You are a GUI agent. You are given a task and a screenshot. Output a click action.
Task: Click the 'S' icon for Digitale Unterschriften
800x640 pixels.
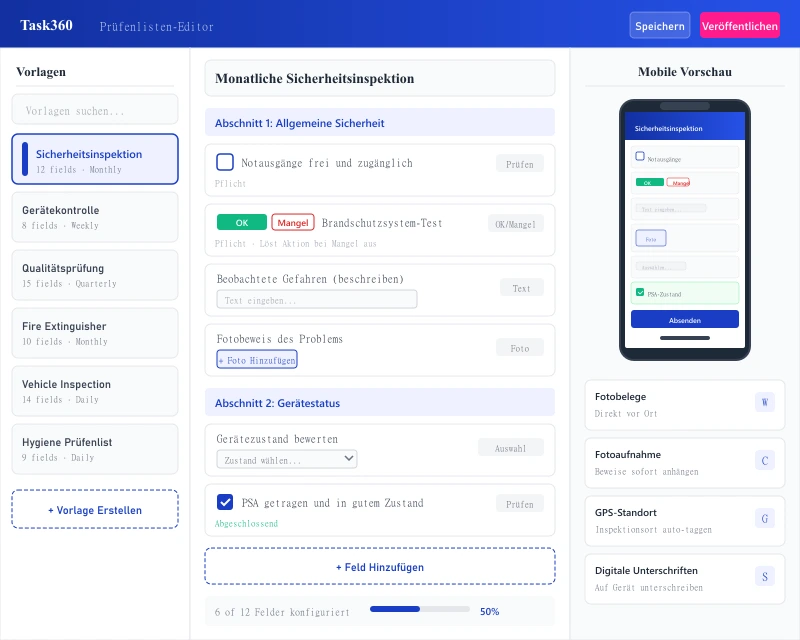click(764, 576)
